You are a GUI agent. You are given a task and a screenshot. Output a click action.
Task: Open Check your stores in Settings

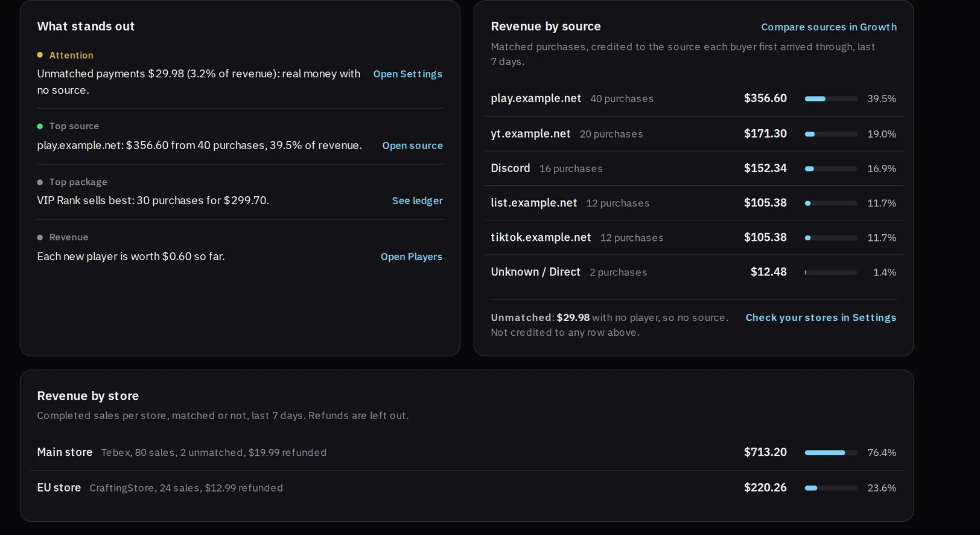pos(821,318)
